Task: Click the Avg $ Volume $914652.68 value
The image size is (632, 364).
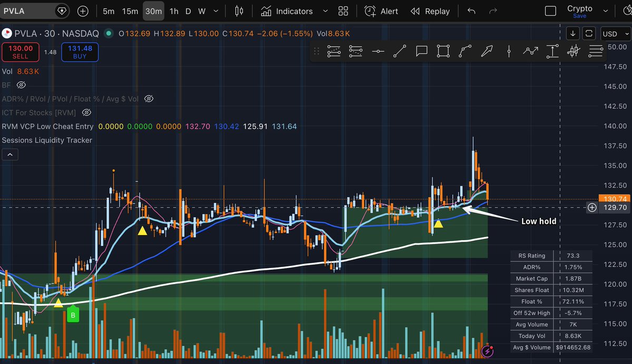Action: click(x=574, y=348)
